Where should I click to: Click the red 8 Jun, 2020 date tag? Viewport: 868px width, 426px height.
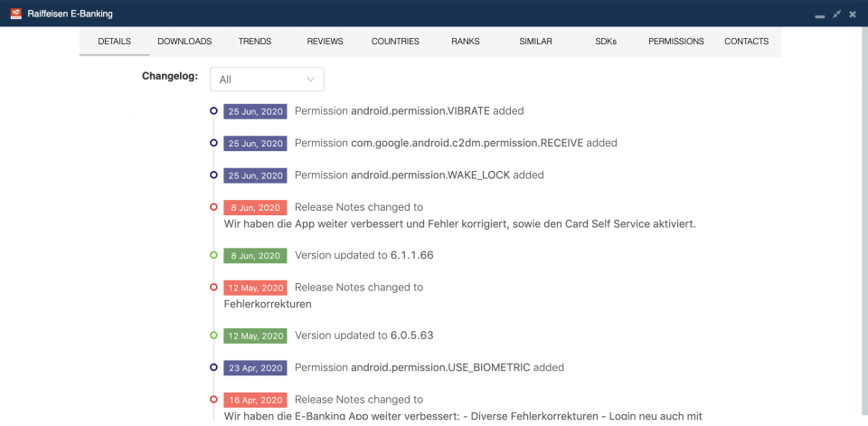(255, 208)
